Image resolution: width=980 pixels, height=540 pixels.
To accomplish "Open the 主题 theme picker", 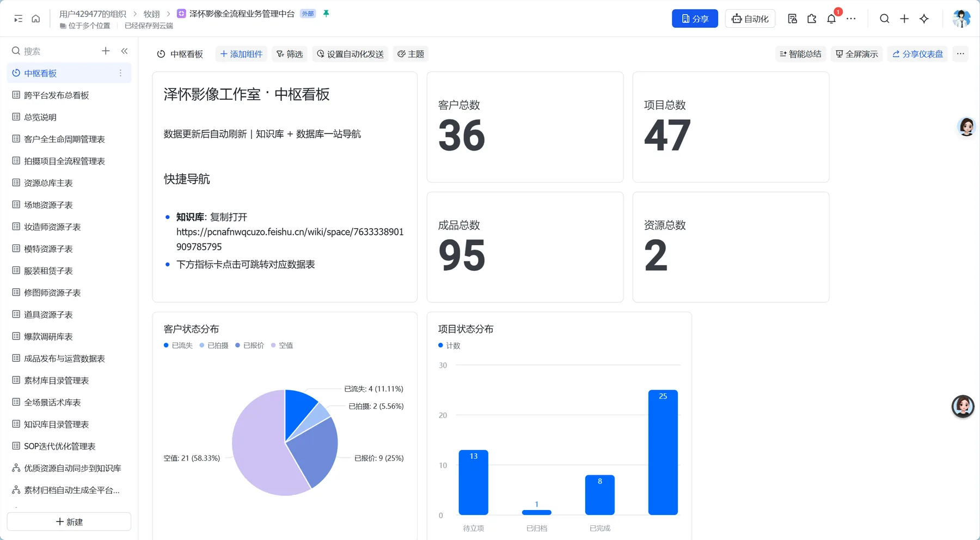I will (411, 54).
